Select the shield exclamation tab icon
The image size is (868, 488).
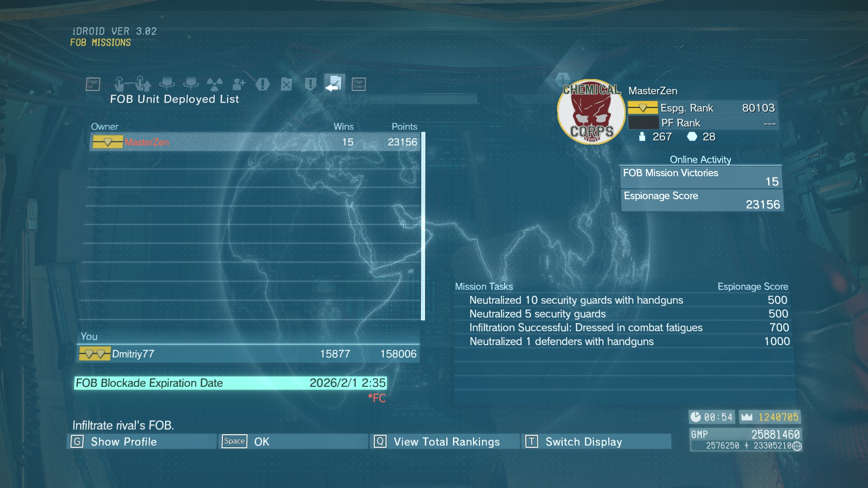(311, 84)
